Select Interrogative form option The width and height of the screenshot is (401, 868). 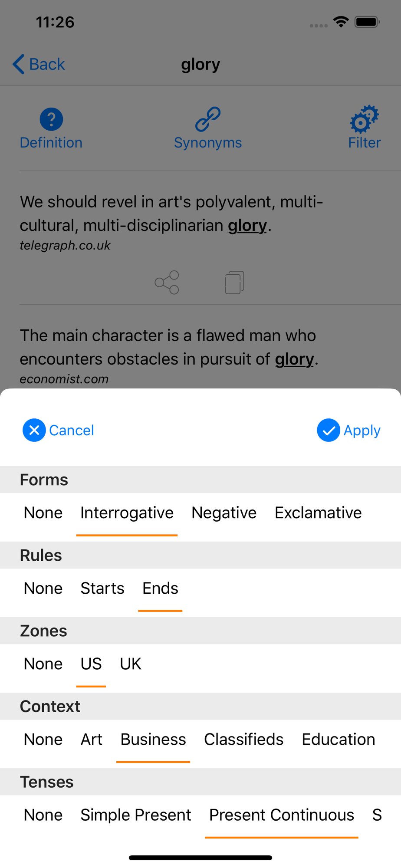click(x=127, y=513)
